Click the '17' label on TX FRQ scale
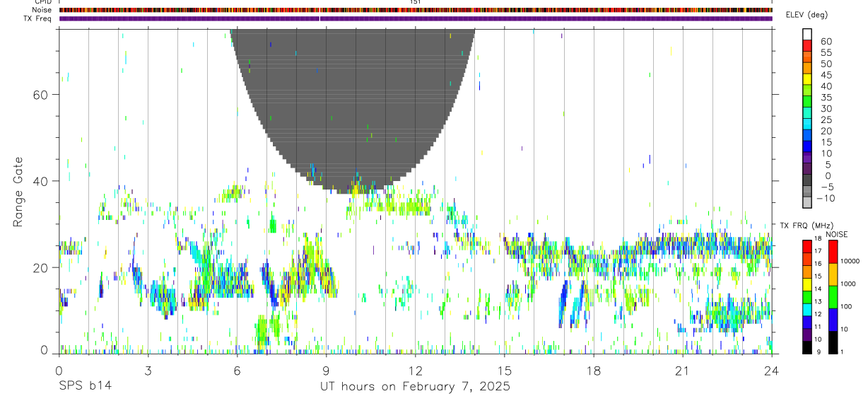This screenshot has width=868, height=401. point(818,251)
